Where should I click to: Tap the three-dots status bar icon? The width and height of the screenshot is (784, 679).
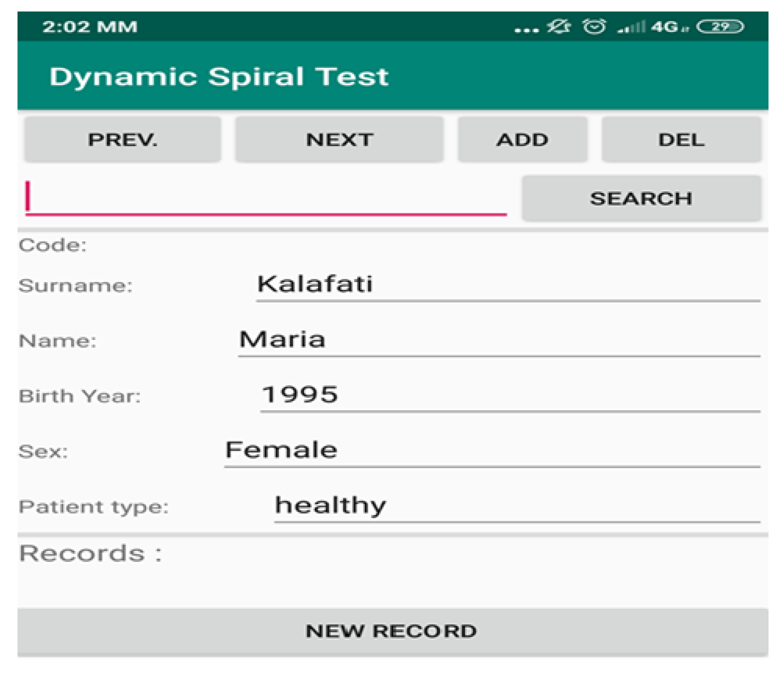(526, 29)
